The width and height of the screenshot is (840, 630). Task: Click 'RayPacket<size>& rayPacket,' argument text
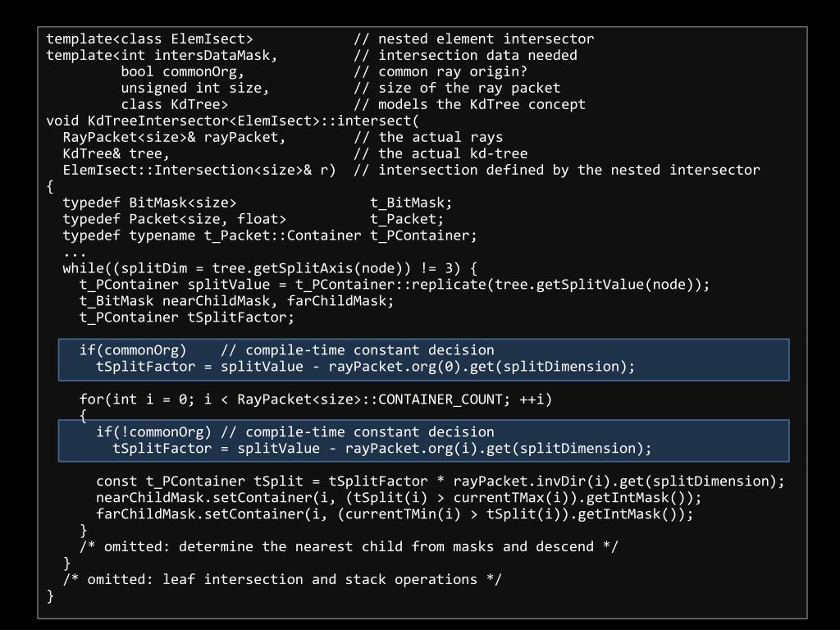coord(174,137)
